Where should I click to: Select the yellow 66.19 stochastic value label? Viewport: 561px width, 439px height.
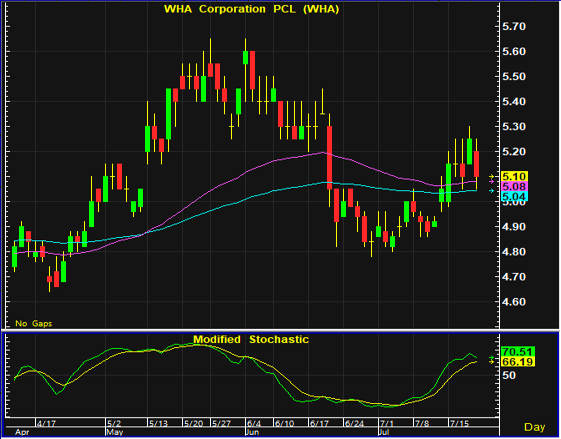point(518,361)
